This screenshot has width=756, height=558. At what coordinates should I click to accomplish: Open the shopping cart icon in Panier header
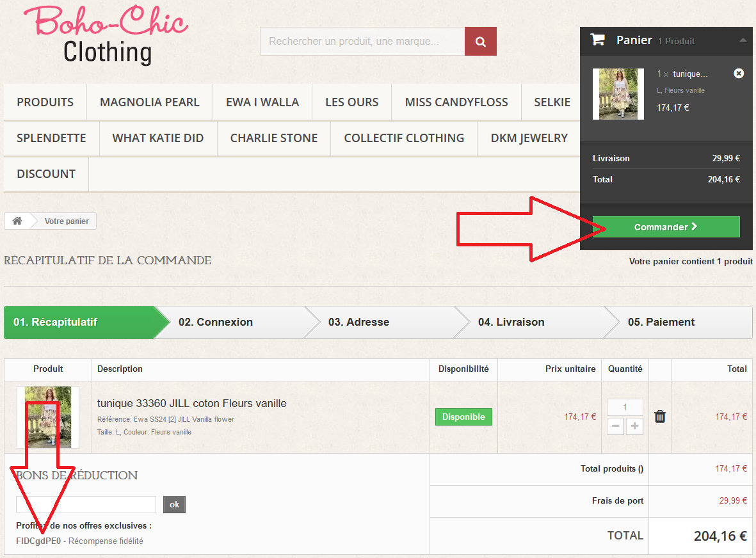[x=597, y=40]
